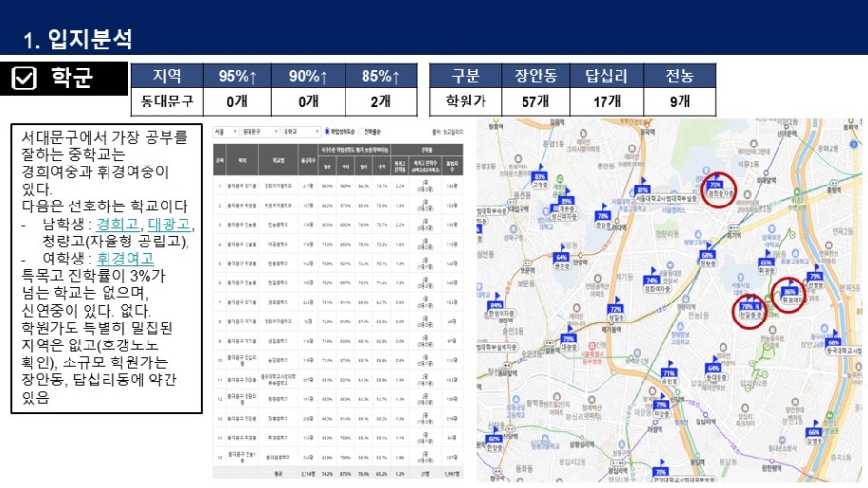Click the 학원가 row label cell
Screen dimensions: 868x488
pyautogui.click(x=465, y=101)
